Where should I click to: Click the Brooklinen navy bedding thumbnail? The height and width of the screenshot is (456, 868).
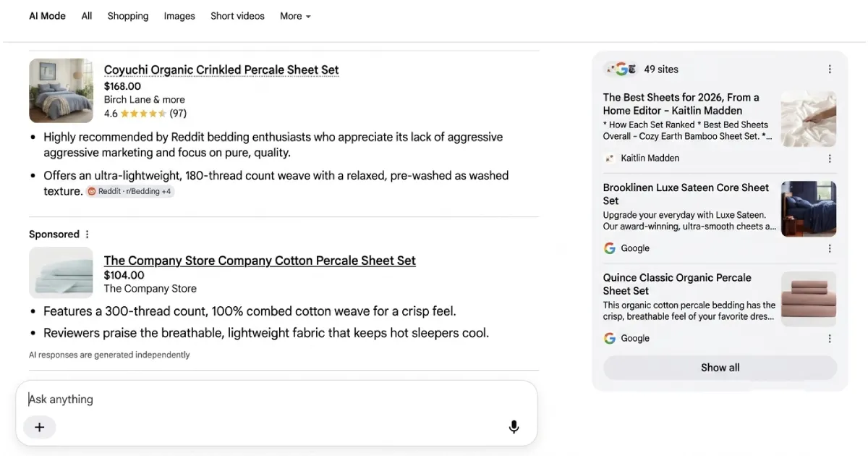click(x=809, y=208)
